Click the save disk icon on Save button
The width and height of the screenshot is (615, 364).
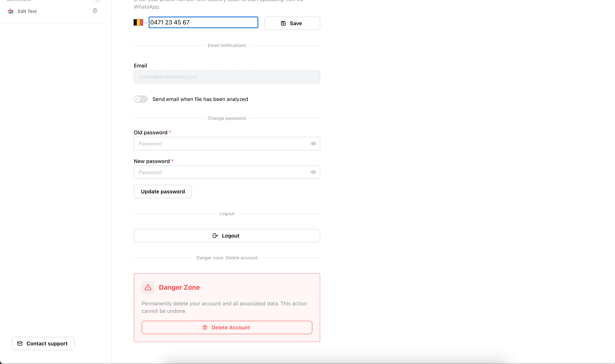point(283,23)
